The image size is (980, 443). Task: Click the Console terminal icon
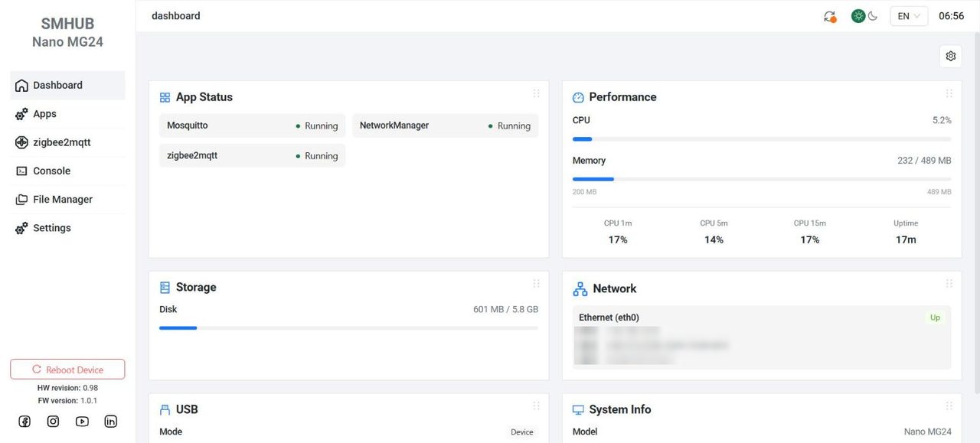point(21,171)
